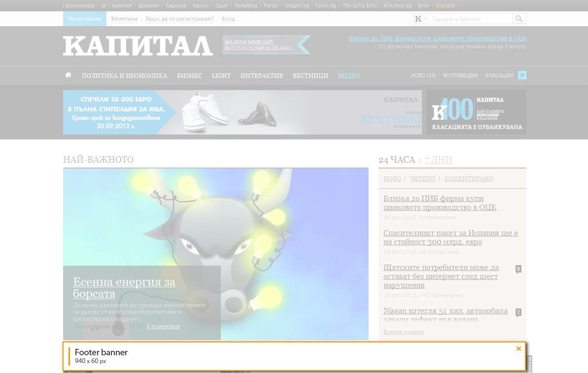
Task: Open the ИНТЕРАКТИВ menu item
Action: click(x=262, y=75)
